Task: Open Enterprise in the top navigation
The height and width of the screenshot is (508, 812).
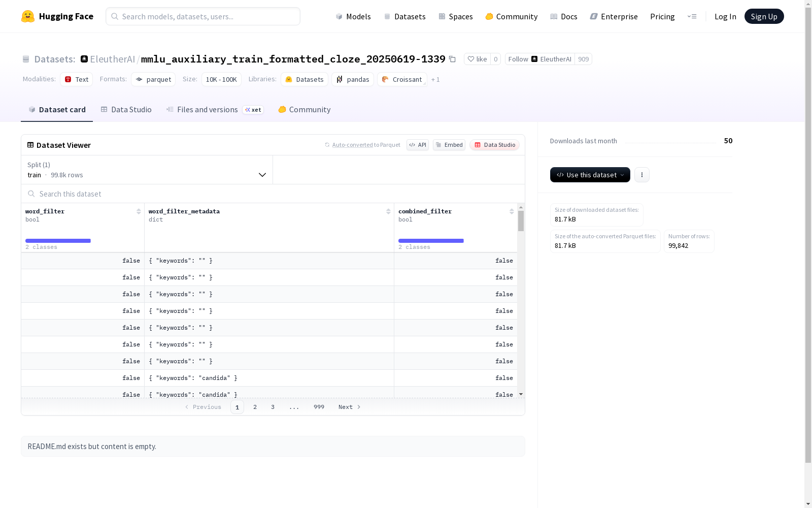Action: pyautogui.click(x=614, y=16)
